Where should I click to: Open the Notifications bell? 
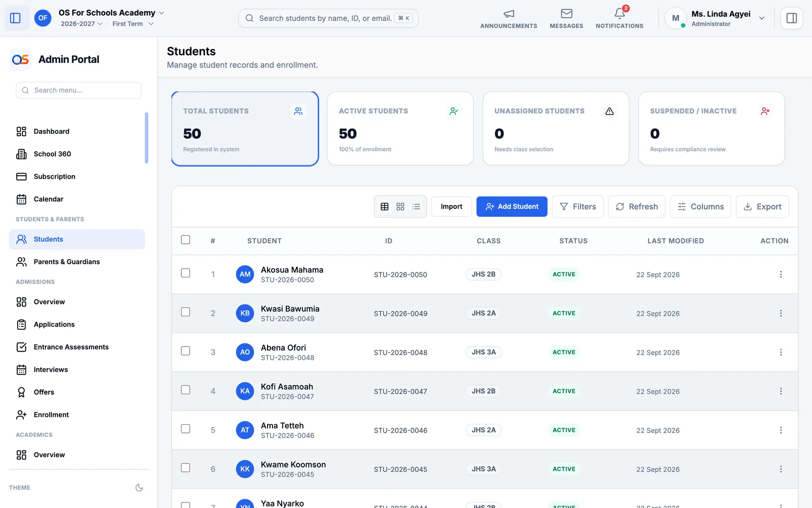coord(619,14)
